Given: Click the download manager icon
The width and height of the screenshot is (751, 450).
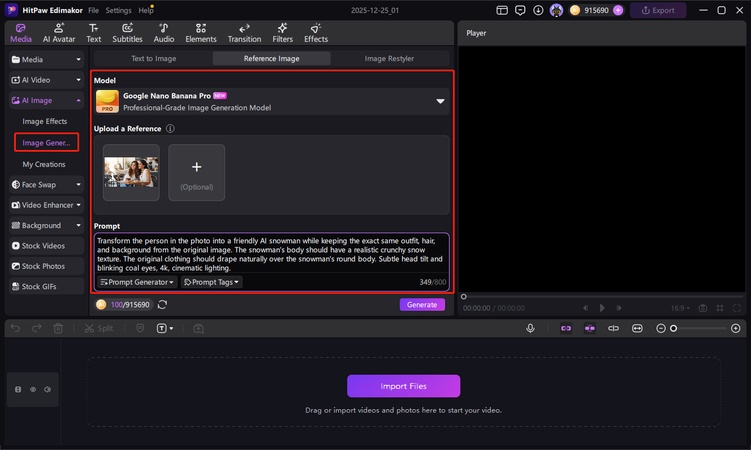Looking at the screenshot, I should (x=540, y=10).
